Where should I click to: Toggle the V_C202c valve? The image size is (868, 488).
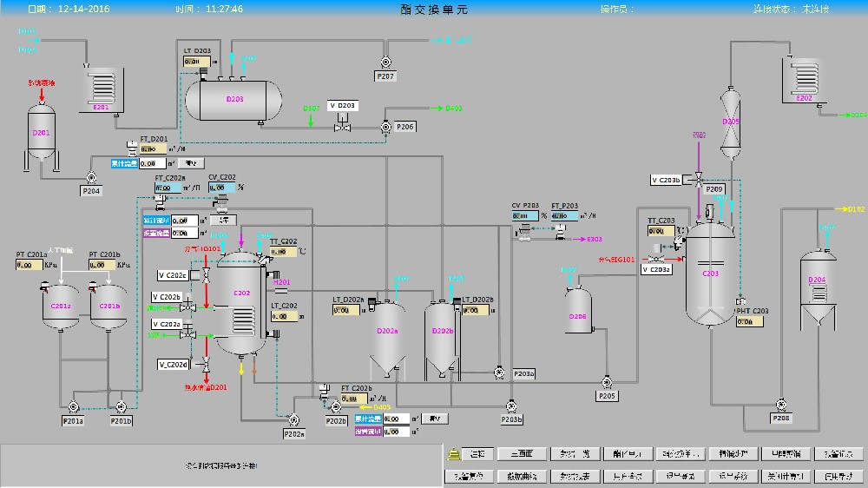click(207, 275)
